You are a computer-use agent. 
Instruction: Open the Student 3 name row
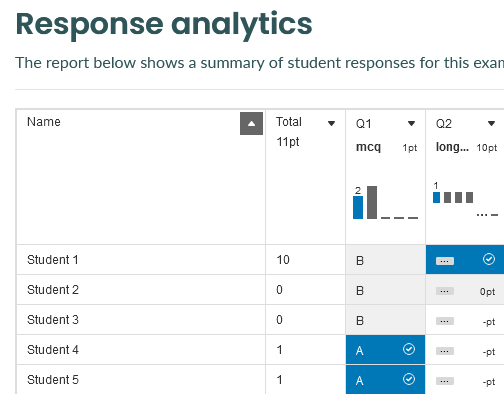click(141, 320)
